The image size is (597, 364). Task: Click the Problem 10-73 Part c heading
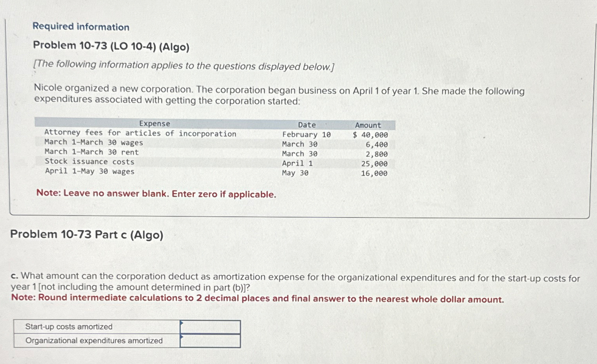point(87,235)
